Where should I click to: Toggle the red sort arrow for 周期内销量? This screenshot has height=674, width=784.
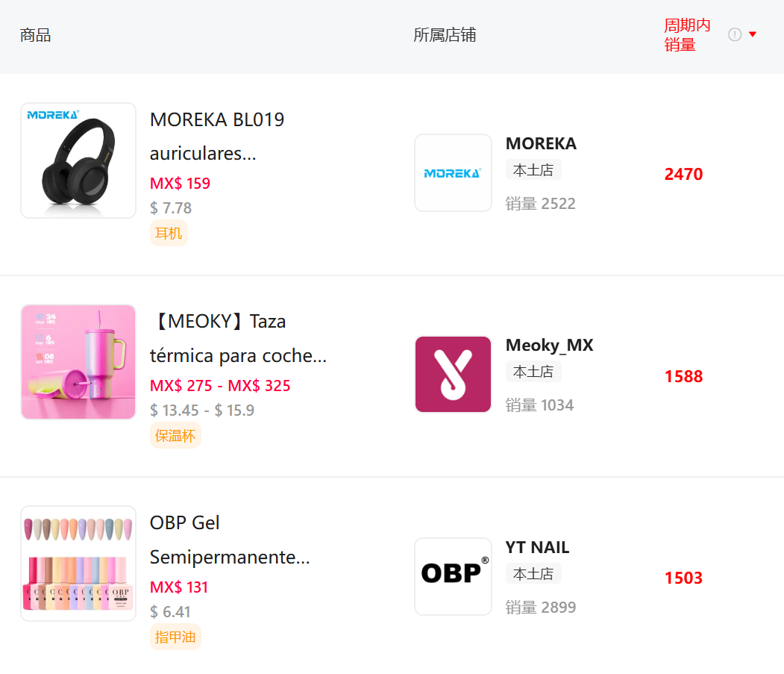753,34
